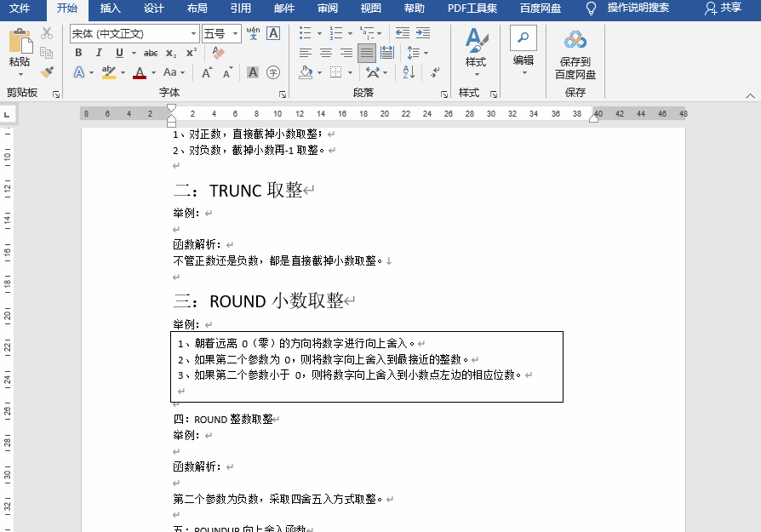The width and height of the screenshot is (761, 532).
Task: Switch to the 插入 (Insert) tab
Action: [110, 9]
